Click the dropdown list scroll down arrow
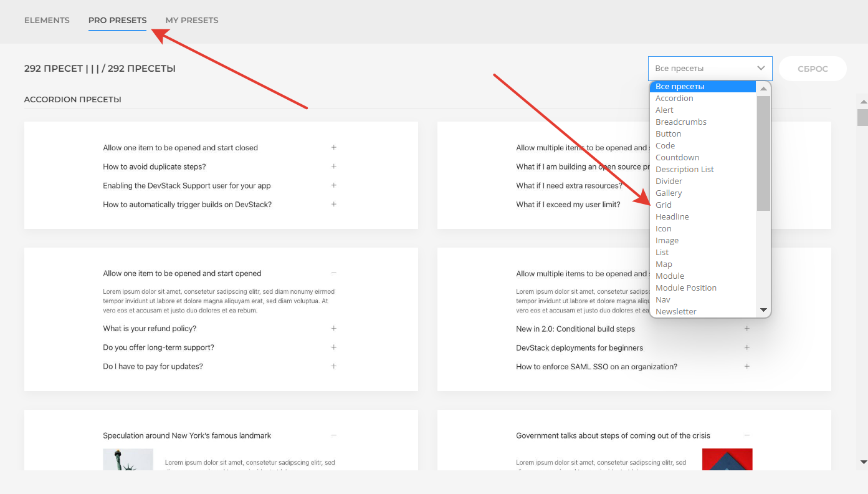The image size is (868, 494). (x=763, y=310)
